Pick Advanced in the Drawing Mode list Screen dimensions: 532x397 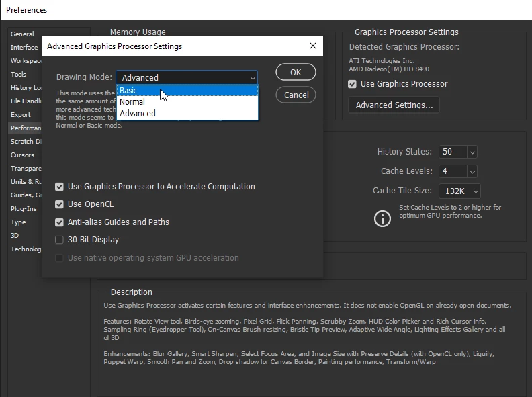187,114
